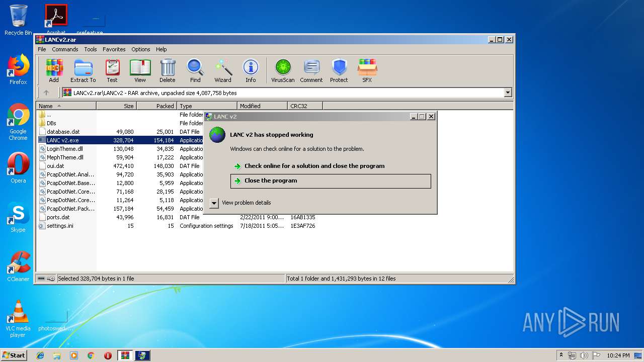Select the ports.dat file
This screenshot has height=362, width=644.
pos(58,217)
